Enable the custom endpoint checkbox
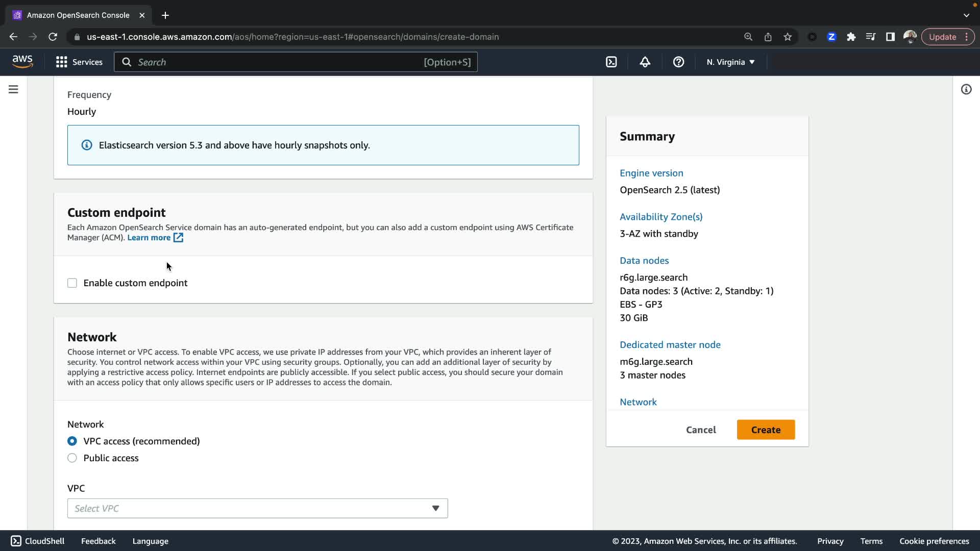 tap(72, 283)
